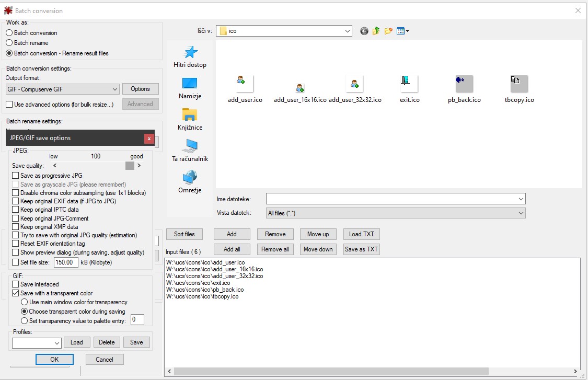Viewport: 588px width, 380px height.
Task: Go to Namizje desktop location
Action: 190,88
